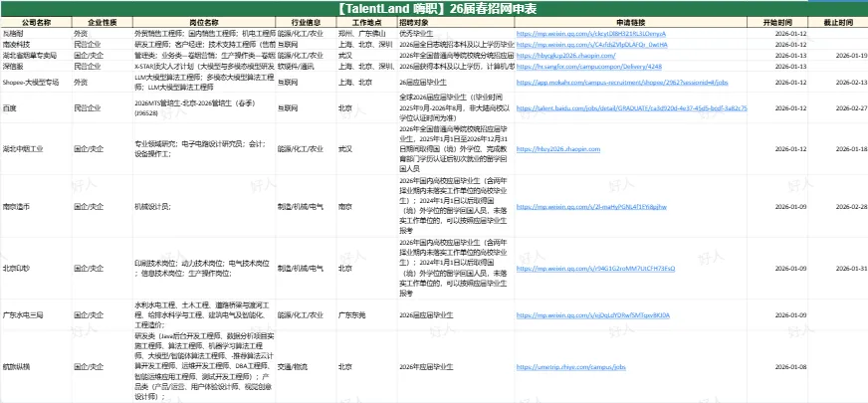Image resolution: width=868 pixels, height=403 pixels.
Task: Select the 2026-02-27 deadline cell
Action: [x=837, y=108]
